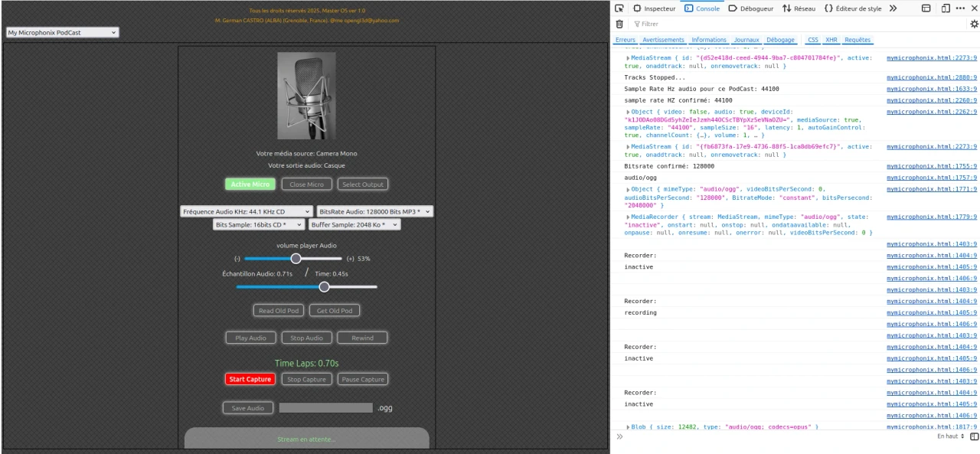
Task: Expand the MediaStream fb6873fa entry arrow
Action: point(629,146)
